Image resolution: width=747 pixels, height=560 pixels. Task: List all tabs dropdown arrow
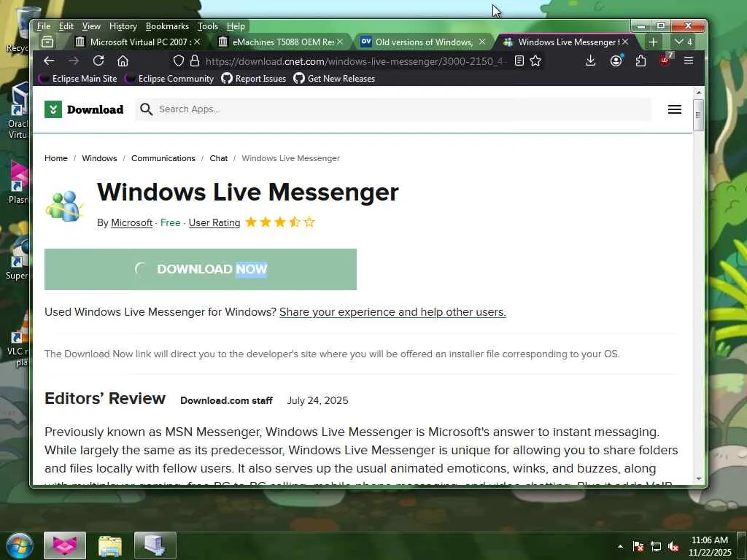point(683,42)
